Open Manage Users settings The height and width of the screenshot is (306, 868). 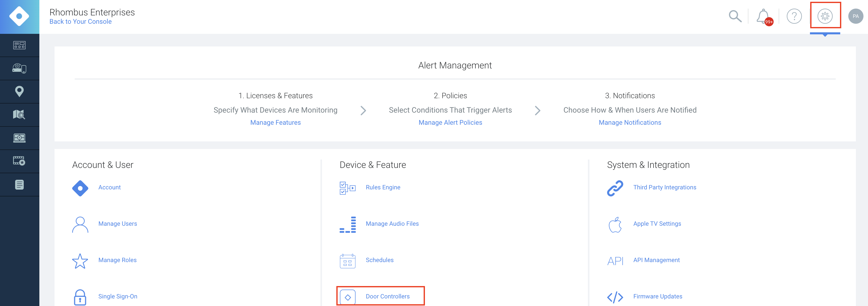pyautogui.click(x=117, y=223)
